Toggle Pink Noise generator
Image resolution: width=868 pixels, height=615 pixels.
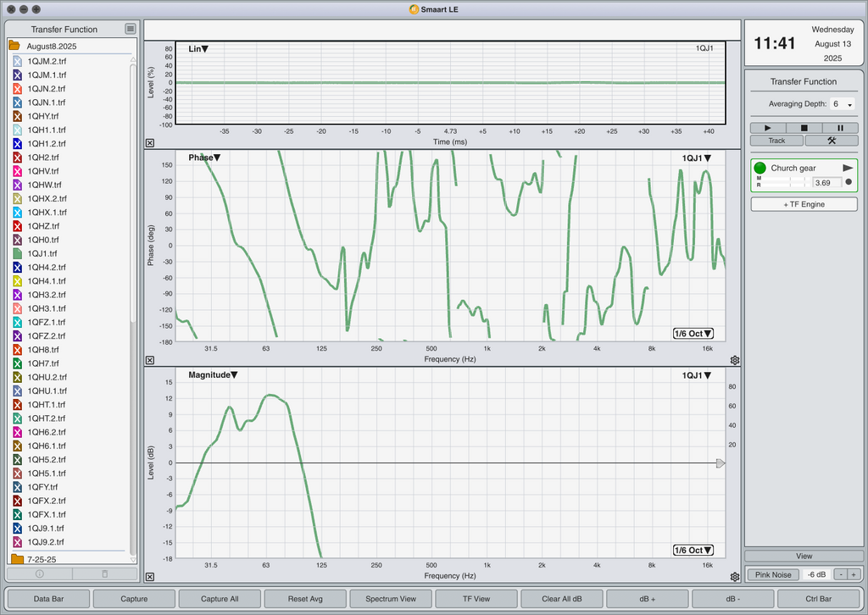[x=773, y=574]
